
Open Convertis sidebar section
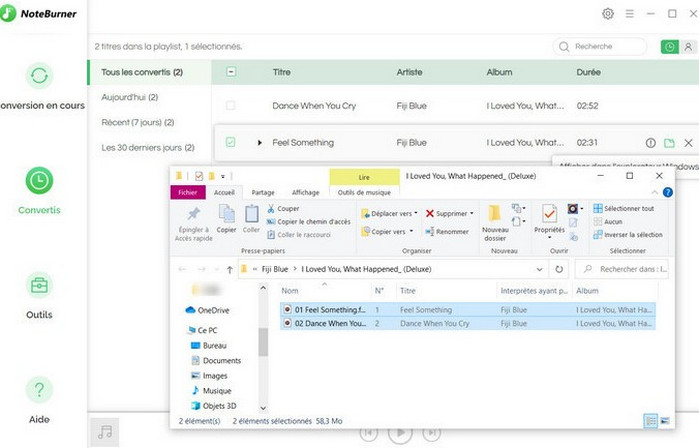tap(39, 191)
